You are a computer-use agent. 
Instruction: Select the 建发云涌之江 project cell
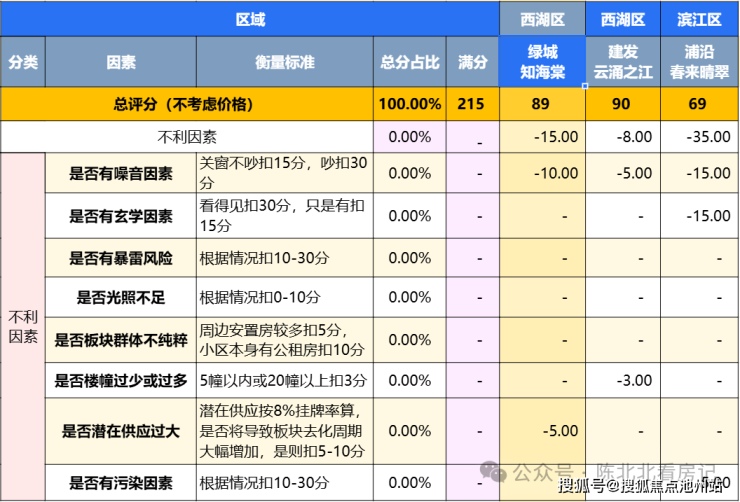point(623,62)
